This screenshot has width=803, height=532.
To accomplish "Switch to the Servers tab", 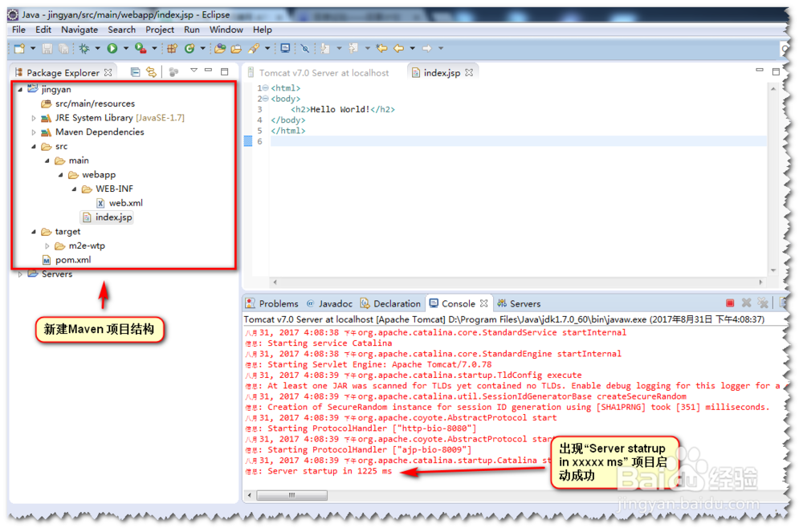I will 519,303.
